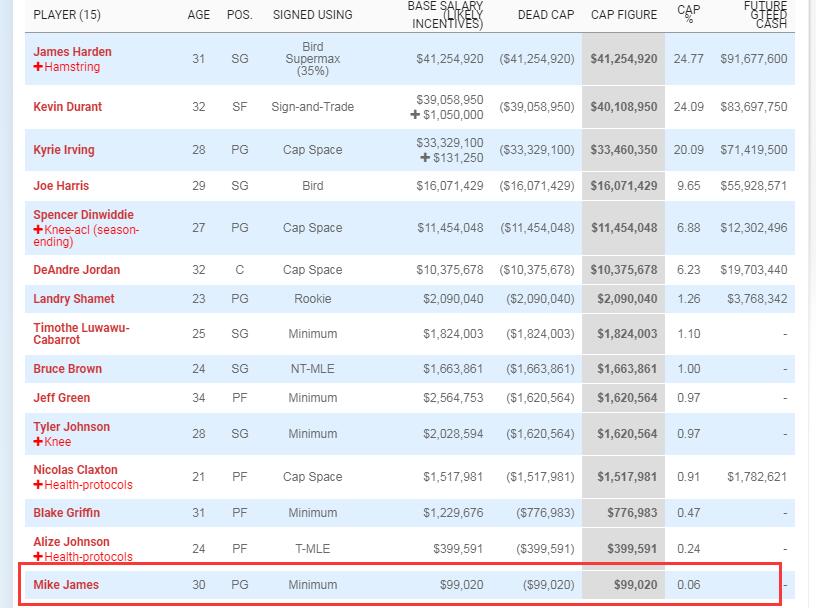Click the Timothe Luwawu-Cabarrot name link
The width and height of the screenshot is (816, 608).
[x=81, y=334]
